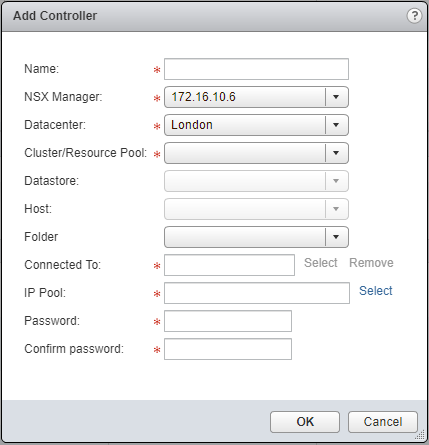
Task: Expand the Folder dropdown
Action: click(x=256, y=237)
